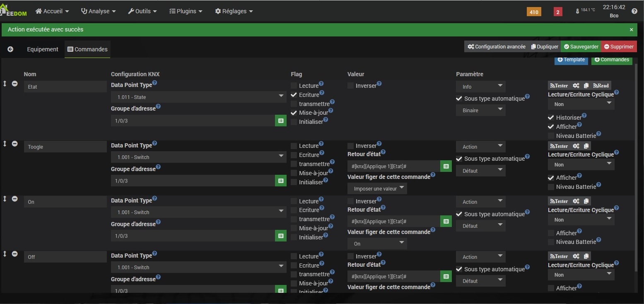This screenshot has width=644, height=304.
Task: Open Data Point Type dropdown showing 1.011 - State
Action: pos(198,97)
